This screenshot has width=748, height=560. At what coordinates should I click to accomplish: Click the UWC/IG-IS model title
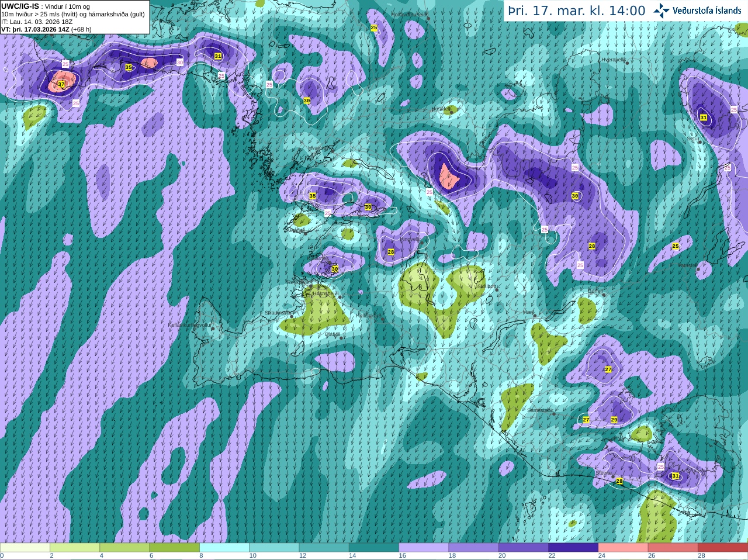[20, 6]
